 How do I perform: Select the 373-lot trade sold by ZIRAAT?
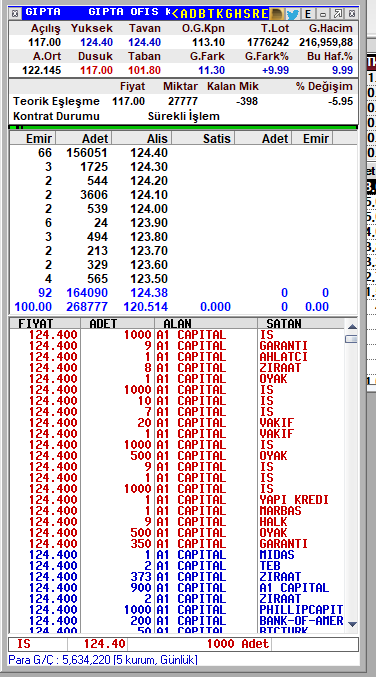pos(177,576)
